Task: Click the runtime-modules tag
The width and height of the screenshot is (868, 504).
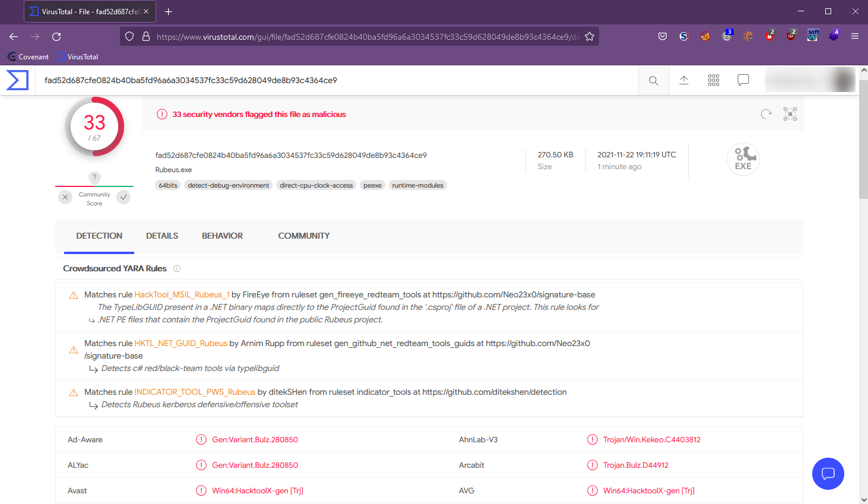Action: 418,185
